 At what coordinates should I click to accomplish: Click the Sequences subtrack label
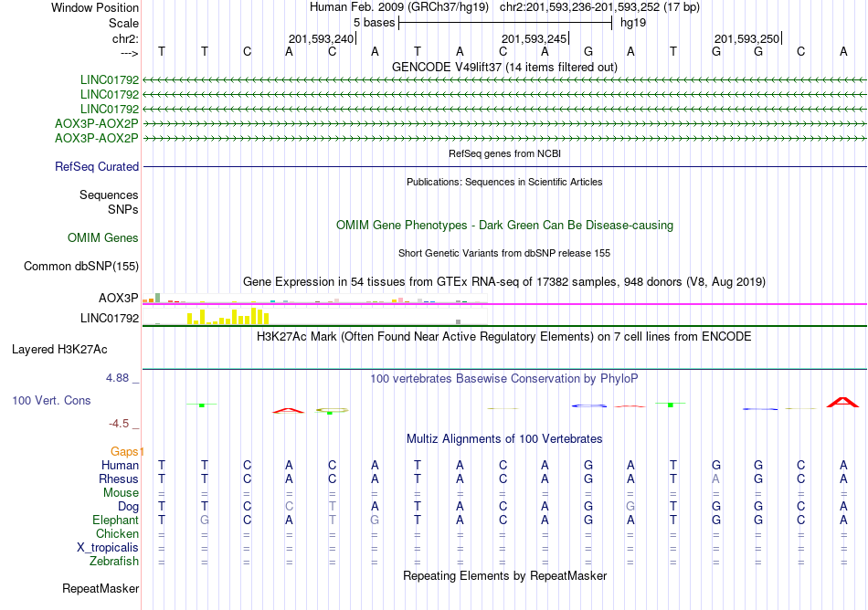pyautogui.click(x=109, y=195)
